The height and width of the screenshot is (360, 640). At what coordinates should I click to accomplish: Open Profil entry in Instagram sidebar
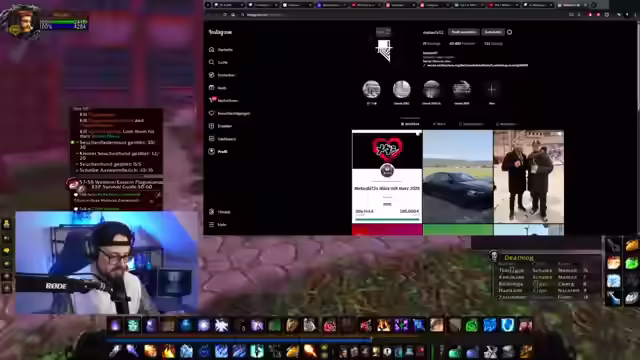(x=218, y=151)
